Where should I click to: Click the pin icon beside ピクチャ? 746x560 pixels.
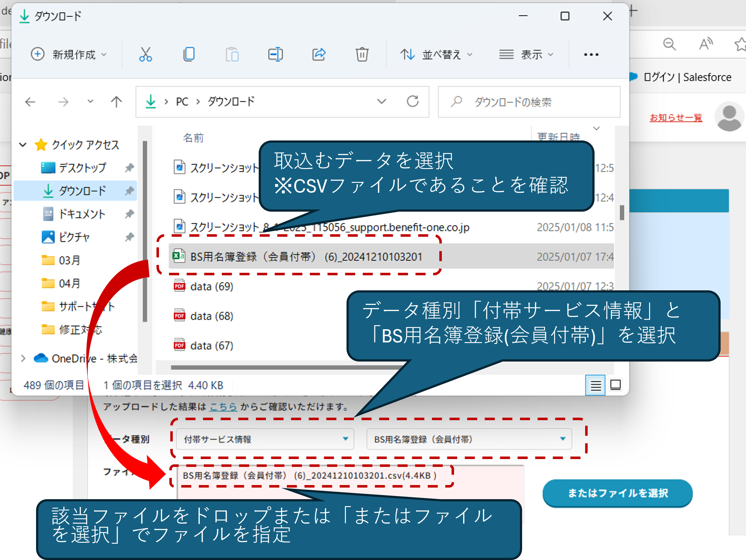[x=129, y=237]
